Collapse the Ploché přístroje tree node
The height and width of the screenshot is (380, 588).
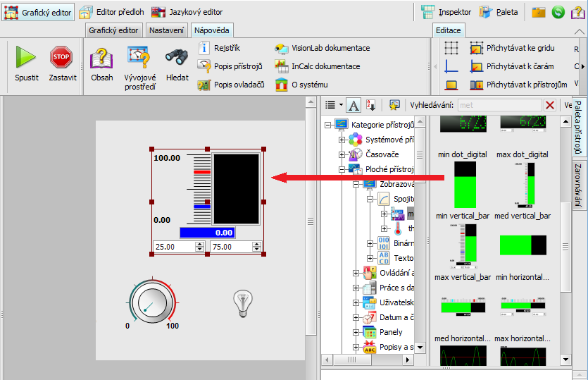pyautogui.click(x=342, y=169)
